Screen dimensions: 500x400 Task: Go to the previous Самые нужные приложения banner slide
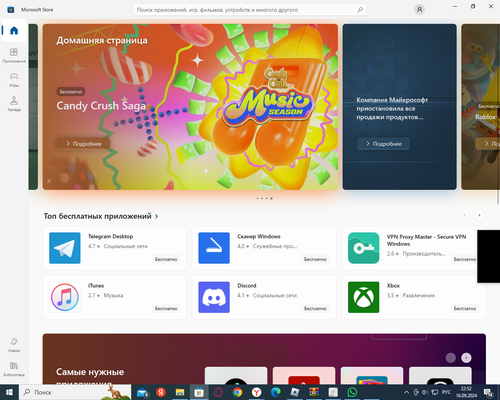pos(451,358)
